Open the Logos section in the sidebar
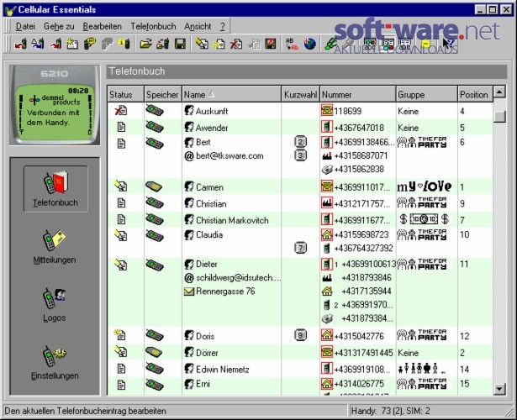 (55, 305)
